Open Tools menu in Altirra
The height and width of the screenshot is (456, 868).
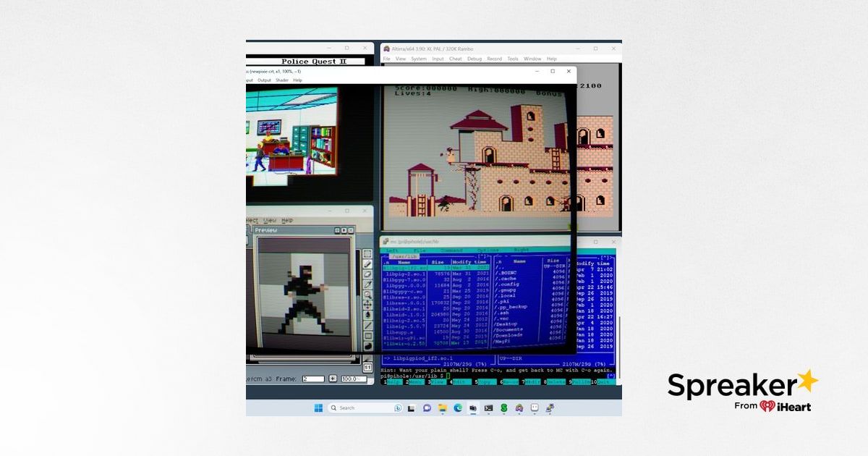513,59
